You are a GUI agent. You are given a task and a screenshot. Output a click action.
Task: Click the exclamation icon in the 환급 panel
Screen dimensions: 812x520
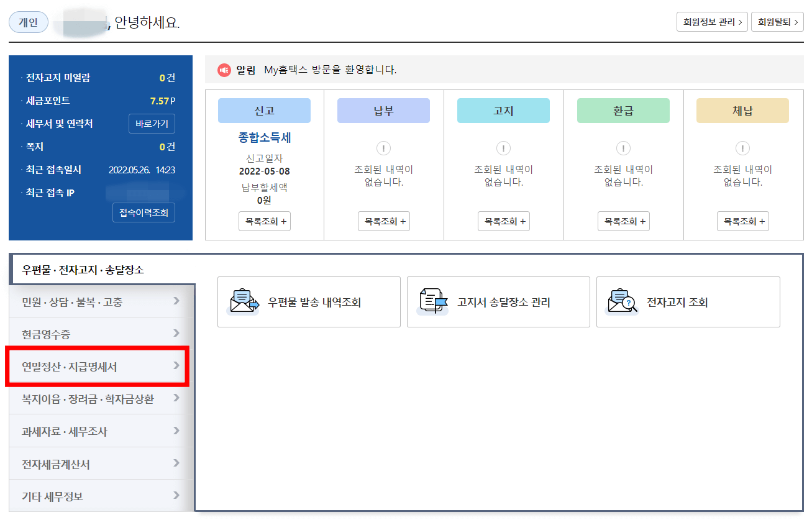coord(623,148)
